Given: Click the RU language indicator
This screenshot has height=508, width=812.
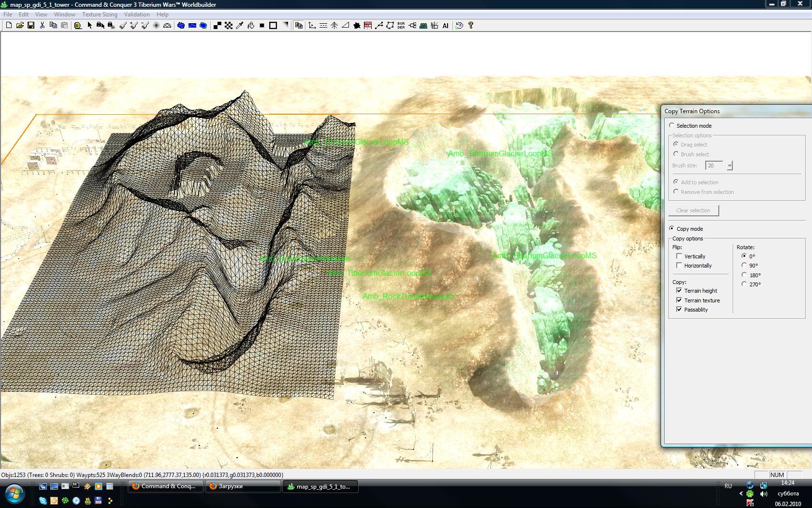Looking at the screenshot, I should point(728,486).
